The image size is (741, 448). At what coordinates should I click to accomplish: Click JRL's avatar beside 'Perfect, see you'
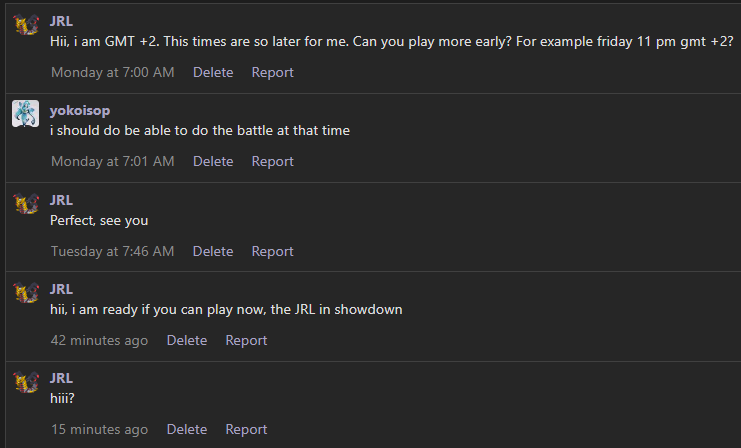click(26, 204)
